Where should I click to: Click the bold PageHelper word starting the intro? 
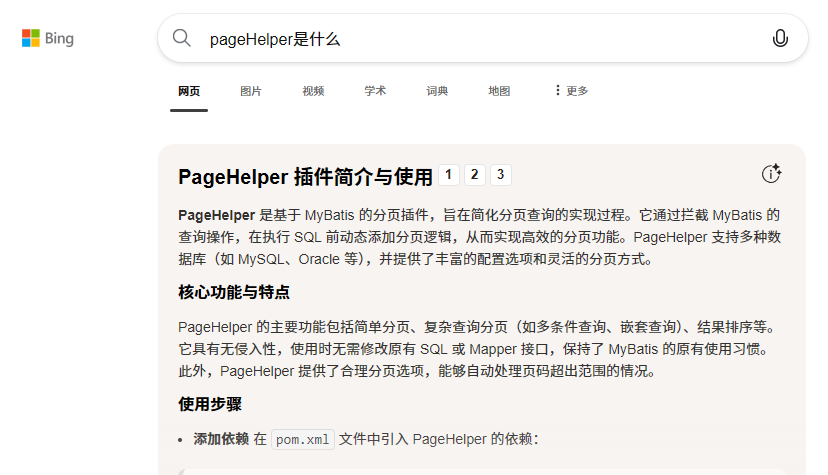pos(217,215)
